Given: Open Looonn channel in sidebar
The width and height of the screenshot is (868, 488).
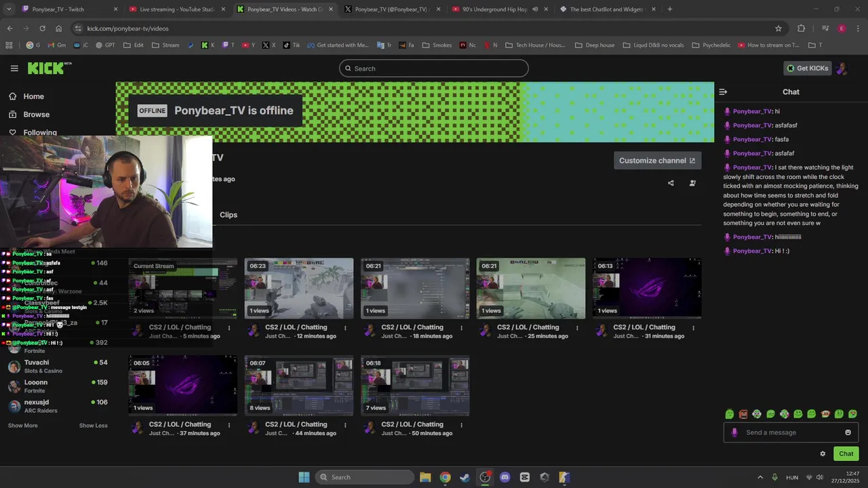Looking at the screenshot, I should (x=57, y=386).
